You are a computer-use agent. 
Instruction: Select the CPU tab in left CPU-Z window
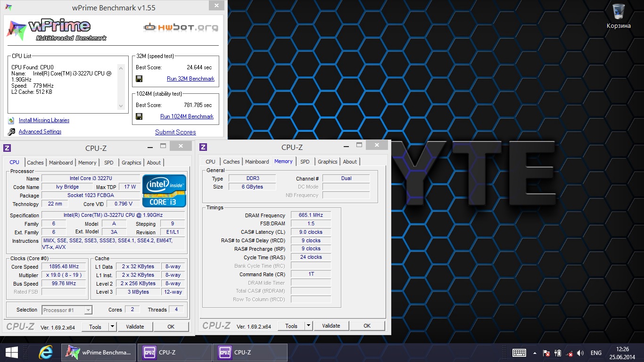coord(15,162)
